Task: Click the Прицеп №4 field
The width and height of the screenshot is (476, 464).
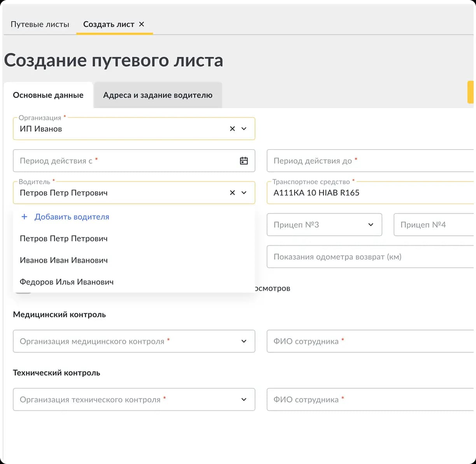Action: (x=434, y=225)
